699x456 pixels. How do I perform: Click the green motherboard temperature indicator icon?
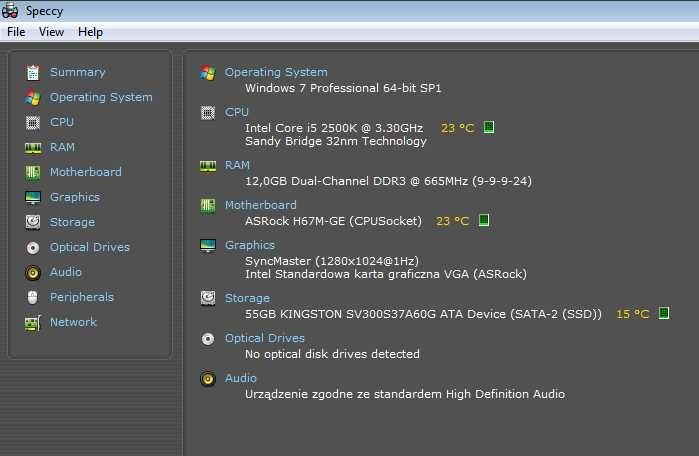coord(484,220)
